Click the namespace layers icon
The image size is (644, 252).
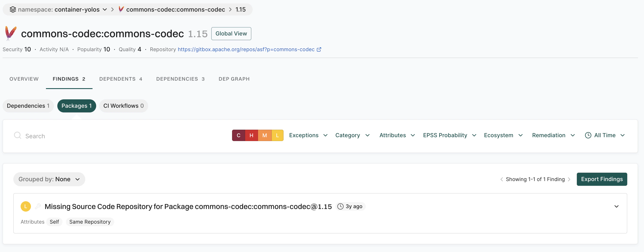(13, 9)
